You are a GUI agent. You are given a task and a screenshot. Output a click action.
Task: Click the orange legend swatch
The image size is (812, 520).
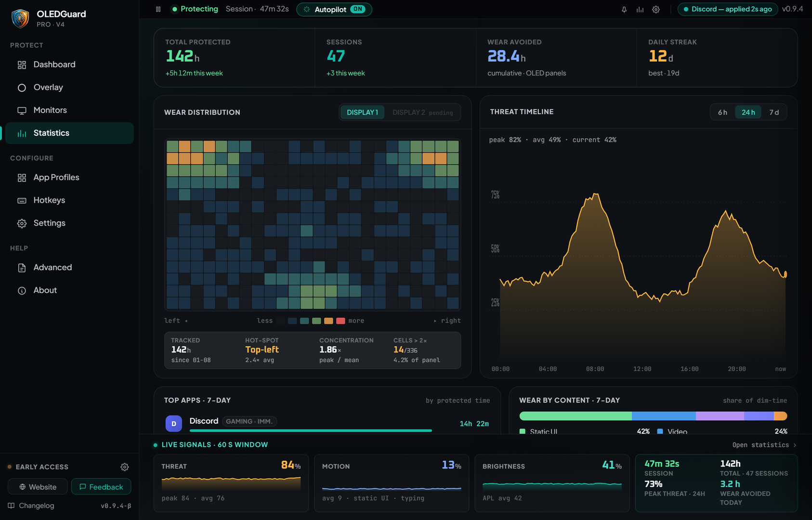pyautogui.click(x=328, y=321)
